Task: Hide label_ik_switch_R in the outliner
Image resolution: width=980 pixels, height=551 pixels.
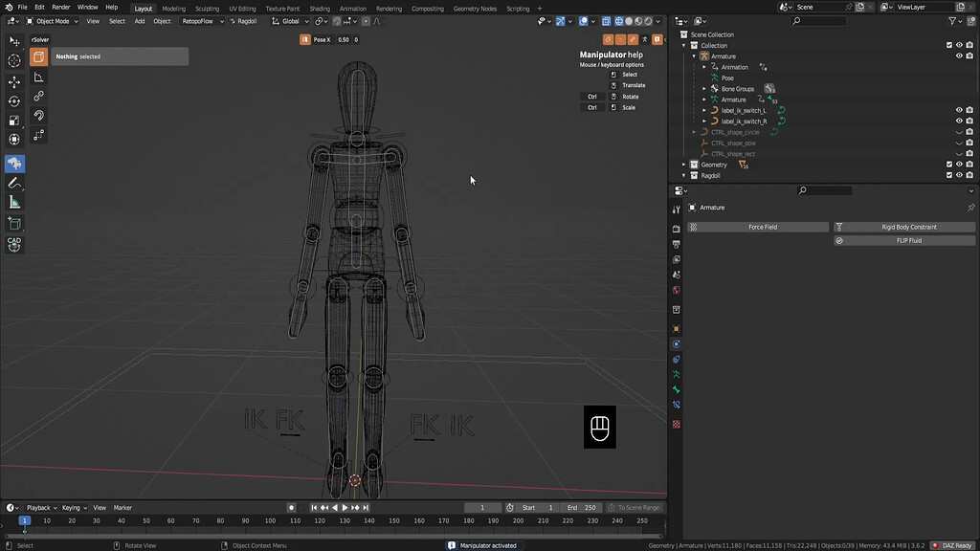Action: [x=959, y=121]
